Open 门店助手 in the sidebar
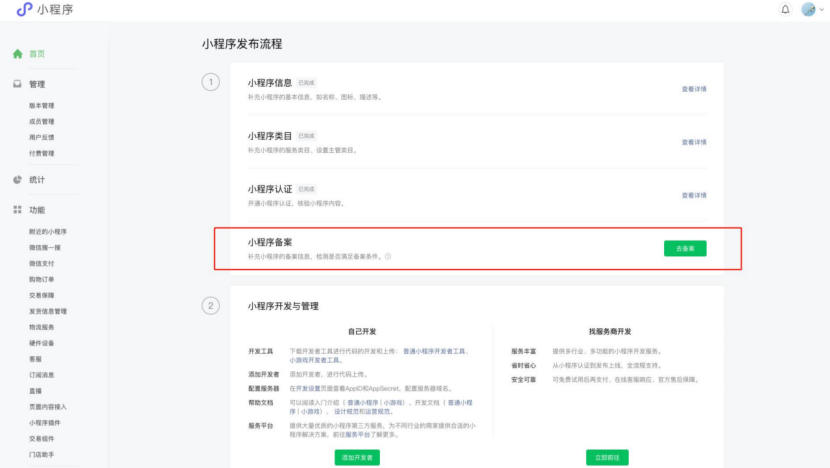 tap(42, 454)
